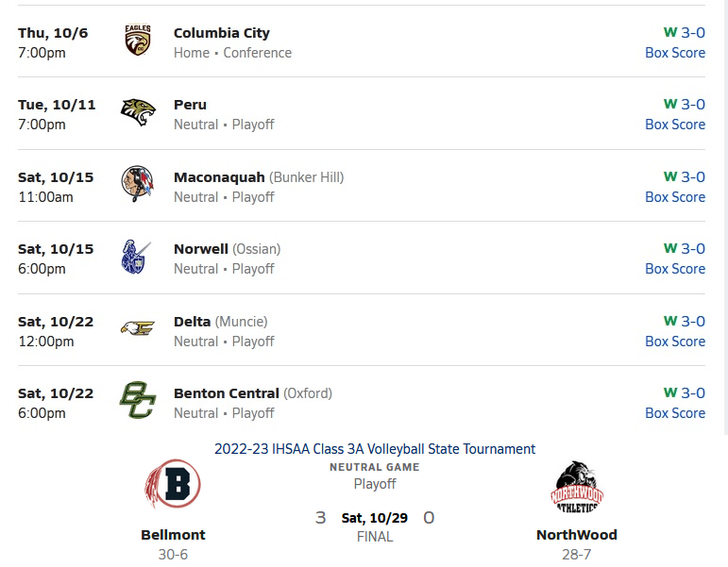Screen dimensions: 728x567
Task: View Benton Central game Box Score
Action: pyautogui.click(x=674, y=413)
